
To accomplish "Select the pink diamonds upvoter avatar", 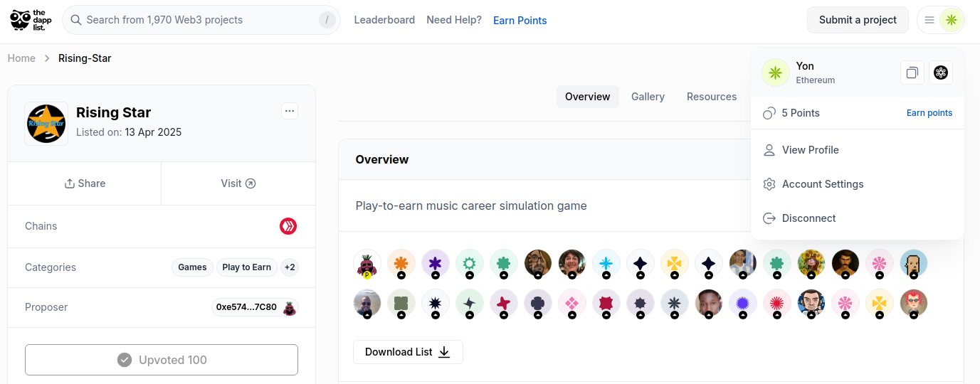I will point(572,304).
